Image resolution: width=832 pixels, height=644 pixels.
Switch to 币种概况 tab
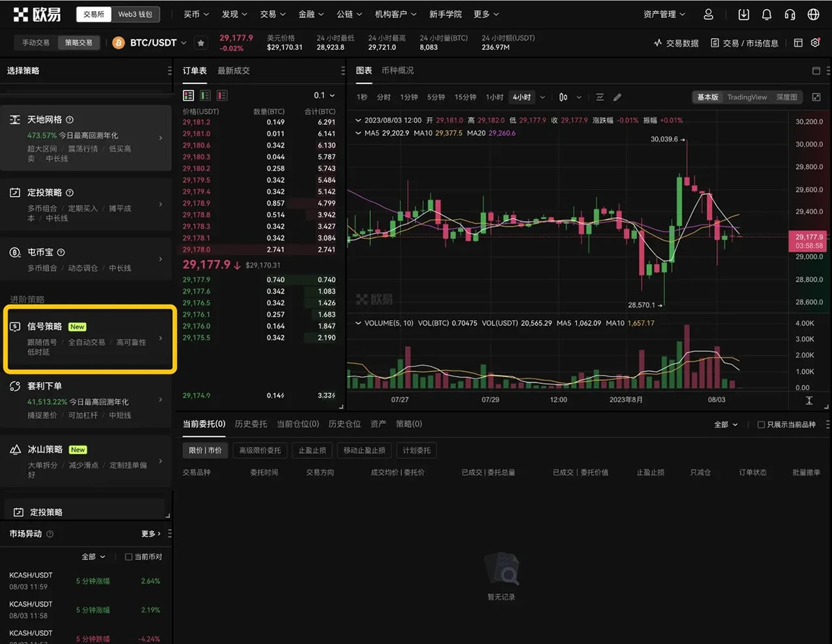click(398, 71)
